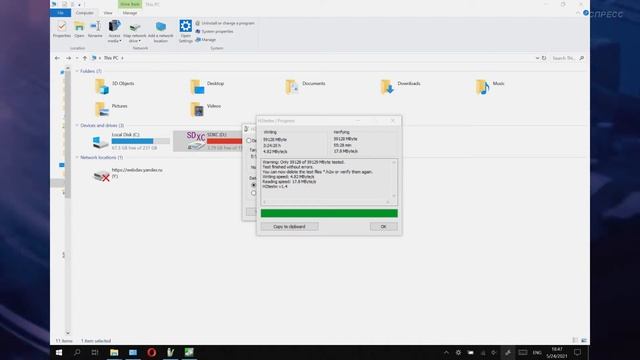The height and width of the screenshot is (360, 640).
Task: Refresh the This PC view
Action: (544, 58)
